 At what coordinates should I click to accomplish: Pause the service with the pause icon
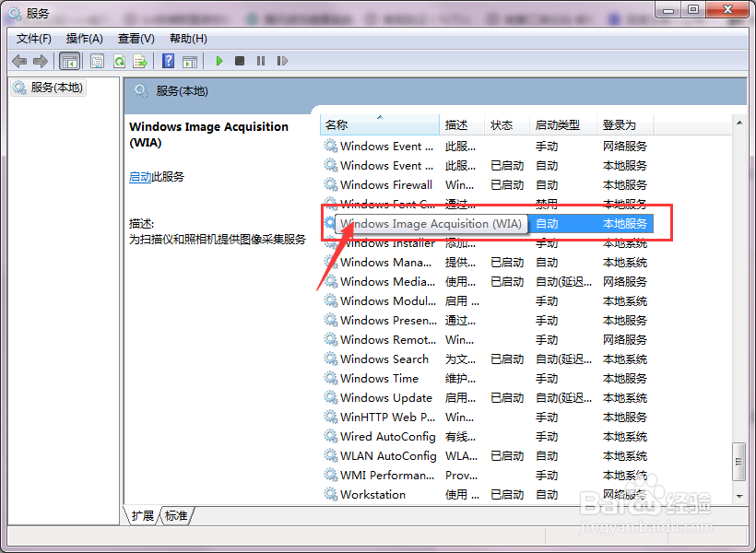click(x=261, y=61)
